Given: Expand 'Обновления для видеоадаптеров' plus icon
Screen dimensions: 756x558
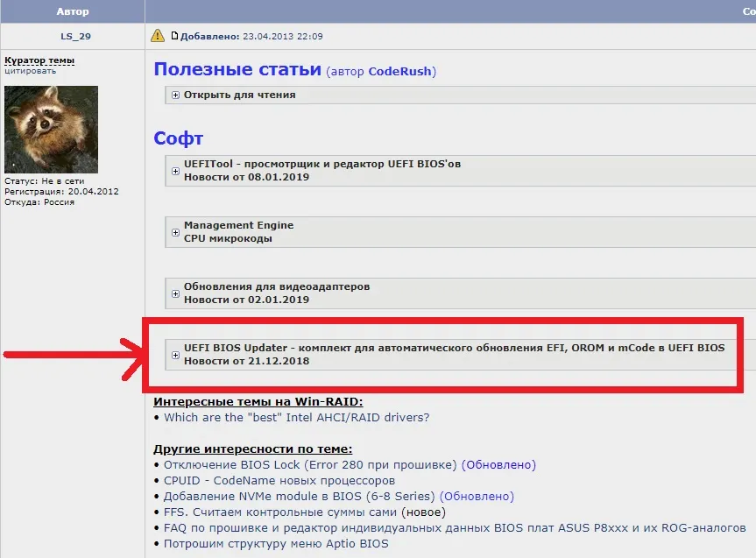Looking at the screenshot, I should (175, 293).
